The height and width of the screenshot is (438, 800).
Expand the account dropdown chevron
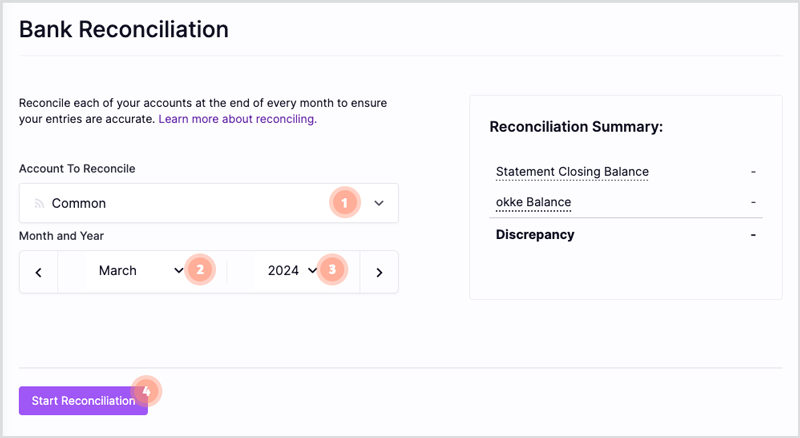[379, 203]
